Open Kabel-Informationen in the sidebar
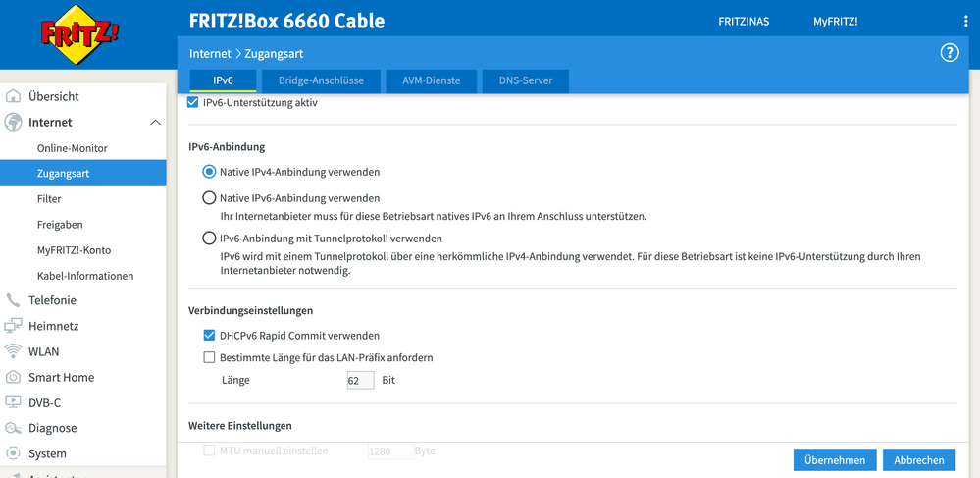Image resolution: width=980 pixels, height=478 pixels. pyautogui.click(x=83, y=275)
